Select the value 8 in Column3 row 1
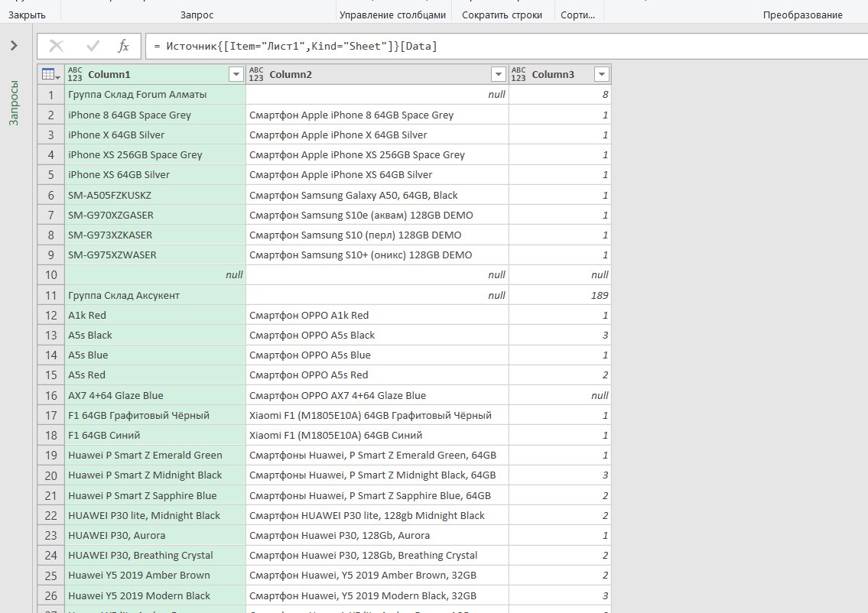This screenshot has height=613, width=868. coord(560,95)
